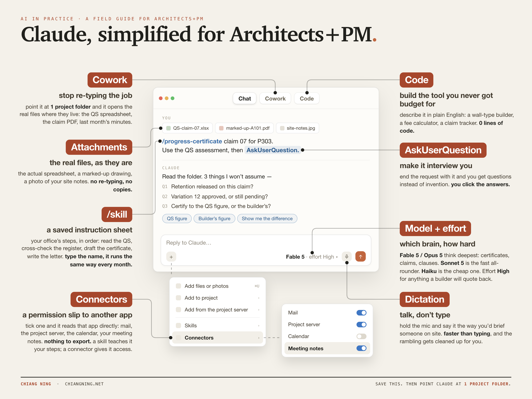This screenshot has width=532, height=399.
Task: Click the icon beside Connectors
Action: pos(178,338)
